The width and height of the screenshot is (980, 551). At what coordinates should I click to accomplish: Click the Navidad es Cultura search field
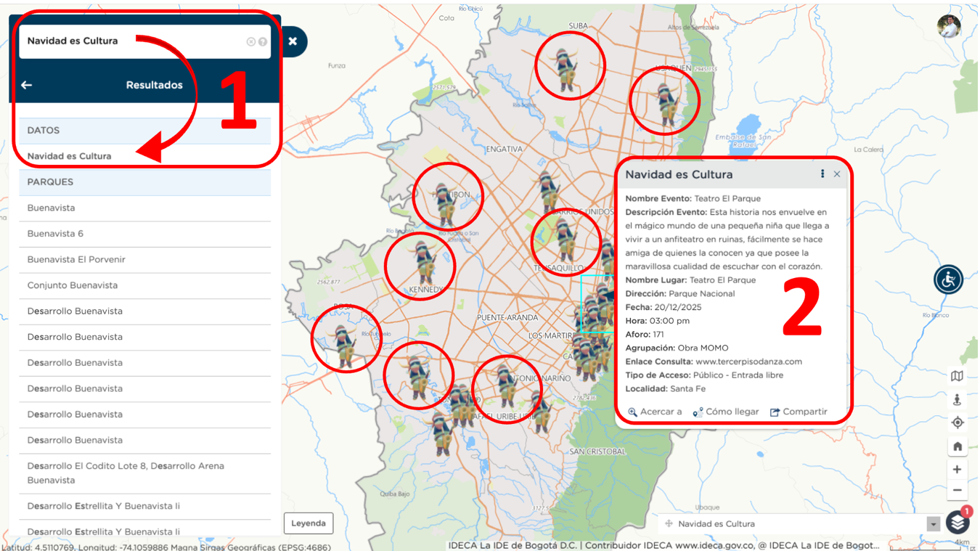131,41
